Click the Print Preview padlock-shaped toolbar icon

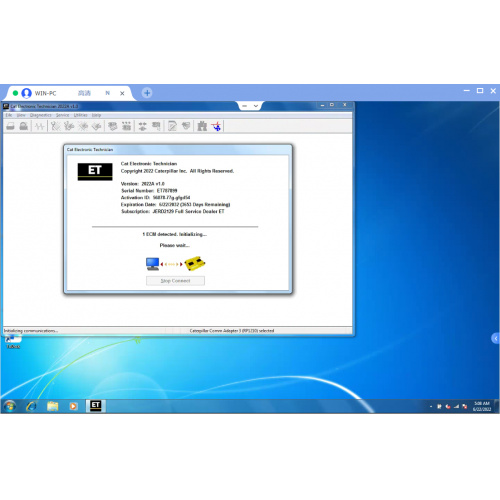pos(24,126)
